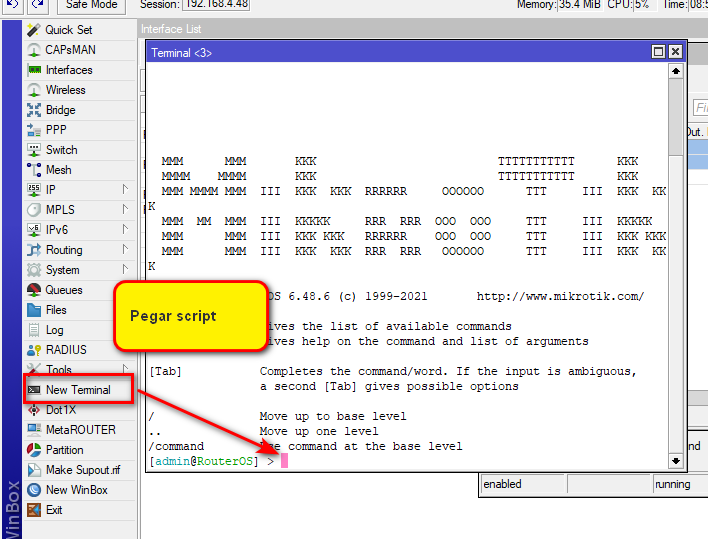Open the MetaROUTER icon
The height and width of the screenshot is (539, 708).
pos(34,430)
